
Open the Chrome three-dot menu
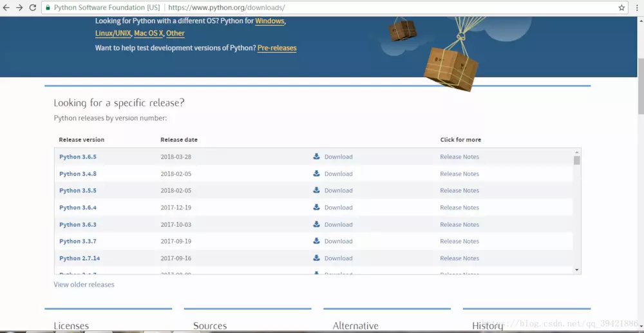click(637, 8)
